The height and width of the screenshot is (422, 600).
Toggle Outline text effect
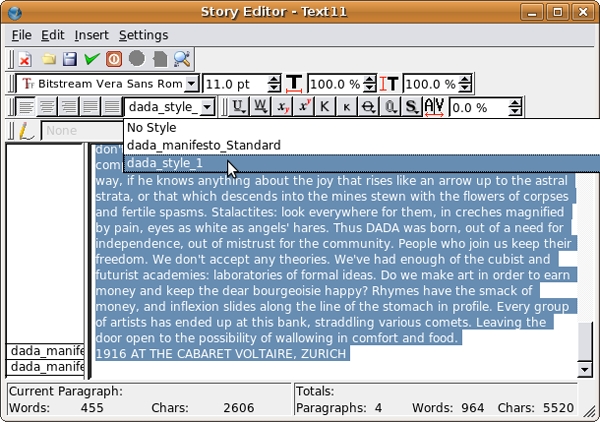[390, 107]
